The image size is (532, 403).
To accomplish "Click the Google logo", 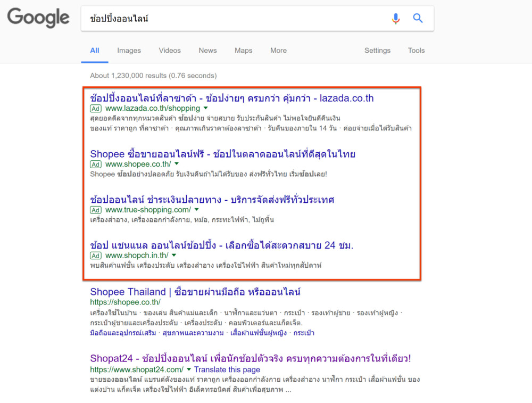I will click(38, 18).
